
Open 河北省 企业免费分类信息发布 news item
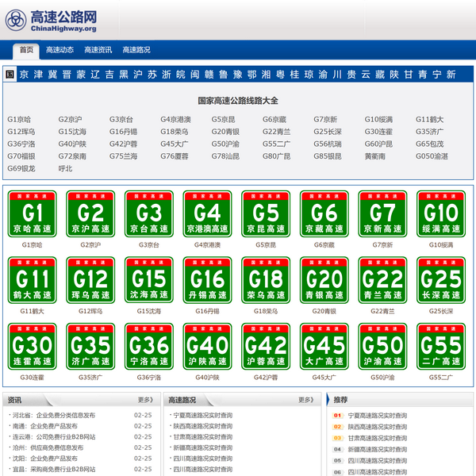click(x=54, y=415)
